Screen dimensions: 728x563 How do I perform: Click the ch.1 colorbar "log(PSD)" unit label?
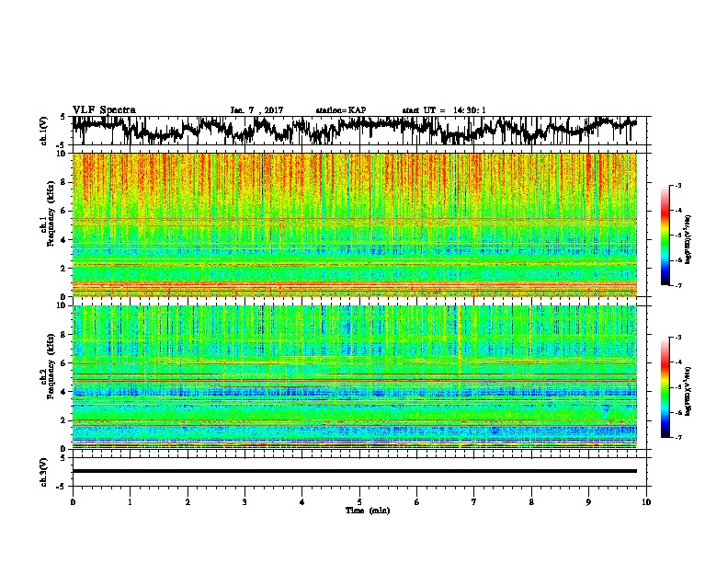[688, 239]
